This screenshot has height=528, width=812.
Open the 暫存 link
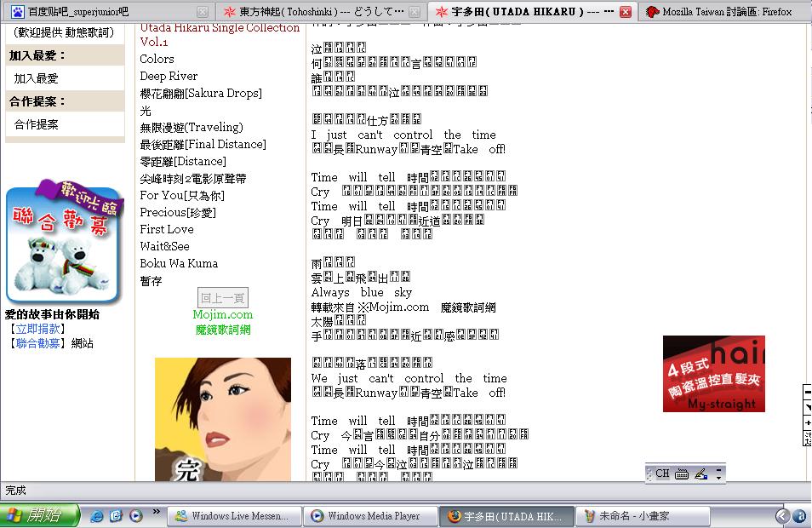click(x=151, y=281)
